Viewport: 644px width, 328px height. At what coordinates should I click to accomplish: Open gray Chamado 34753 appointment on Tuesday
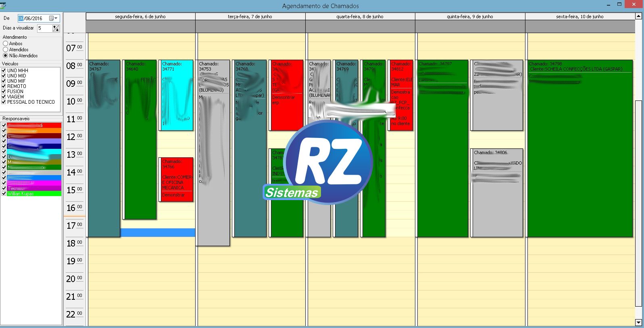213,153
